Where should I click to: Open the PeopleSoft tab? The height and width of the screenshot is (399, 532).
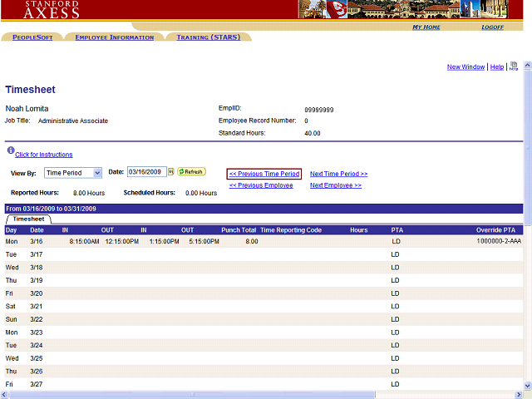32,37
